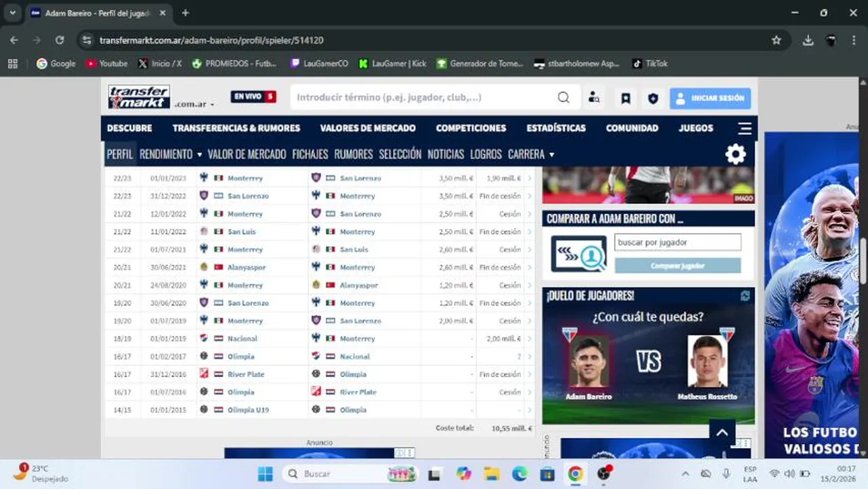Bookmark this page with the star icon

(x=776, y=40)
